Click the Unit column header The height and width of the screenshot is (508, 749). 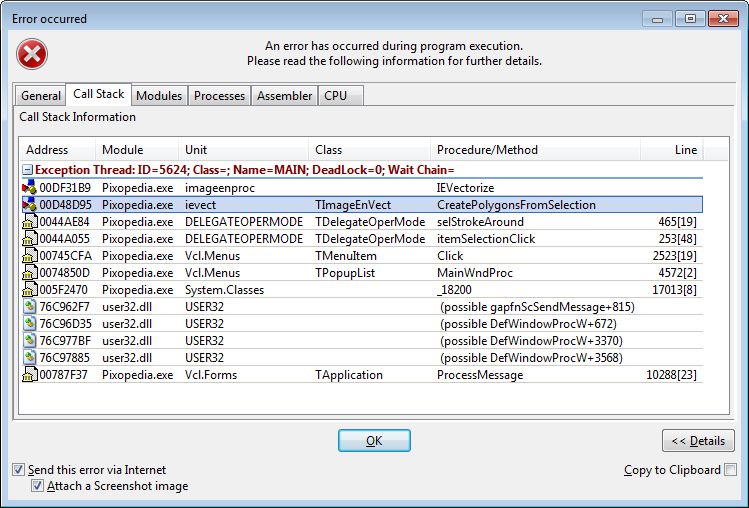(x=244, y=150)
